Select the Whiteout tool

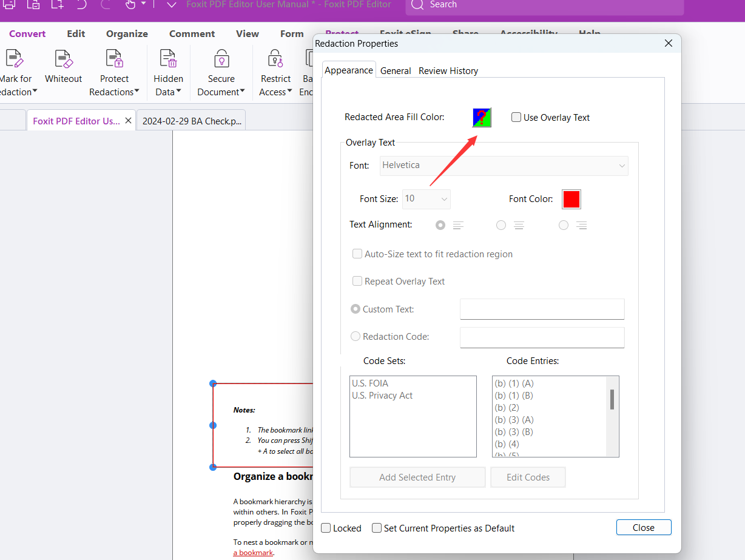[63, 70]
